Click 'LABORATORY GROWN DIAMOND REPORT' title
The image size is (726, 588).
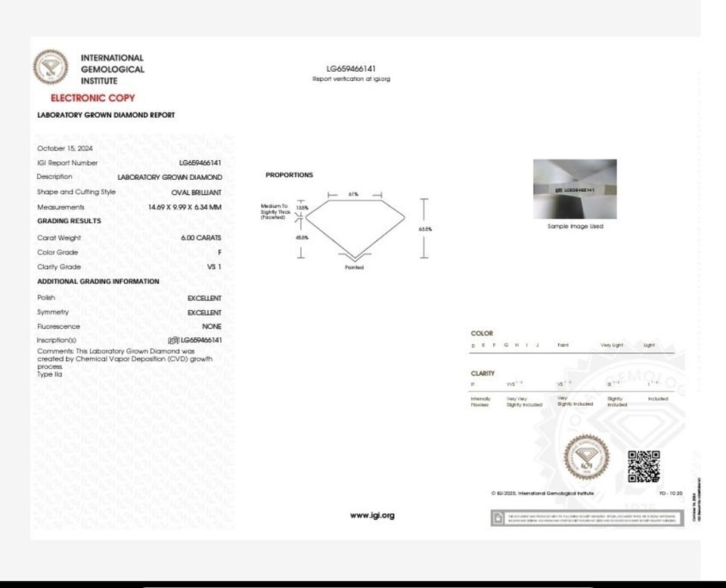tap(106, 115)
